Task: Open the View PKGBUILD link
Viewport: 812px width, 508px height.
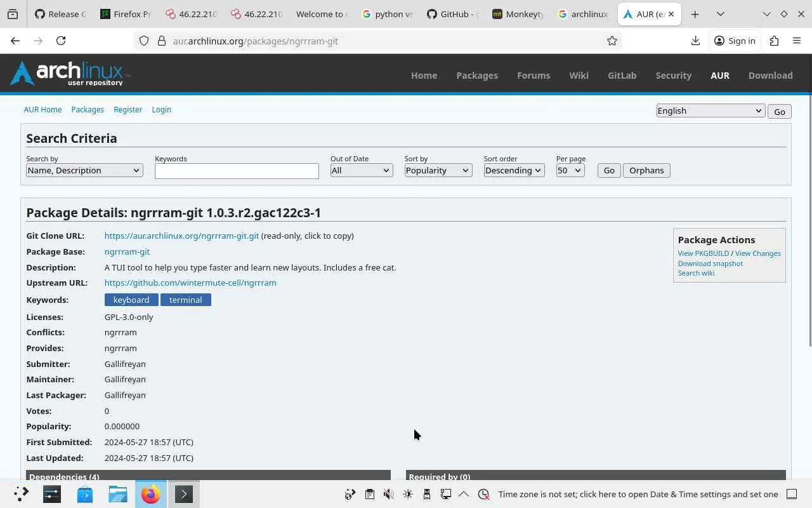Action: (704, 253)
